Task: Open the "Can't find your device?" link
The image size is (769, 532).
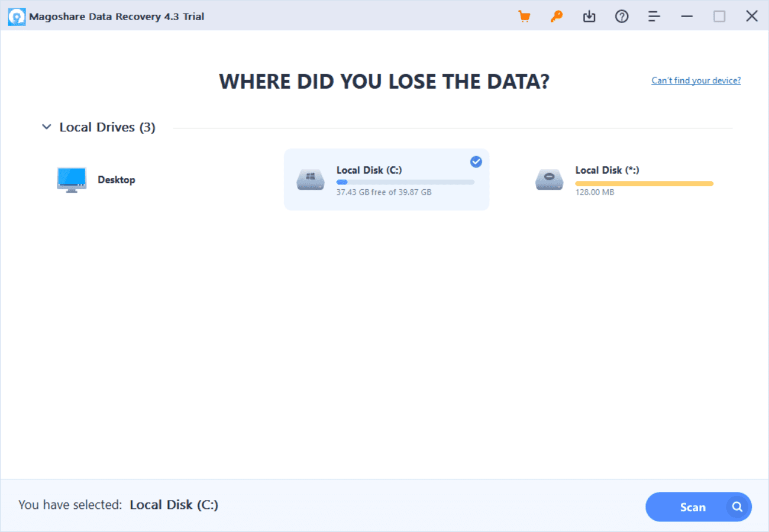Action: (x=696, y=80)
